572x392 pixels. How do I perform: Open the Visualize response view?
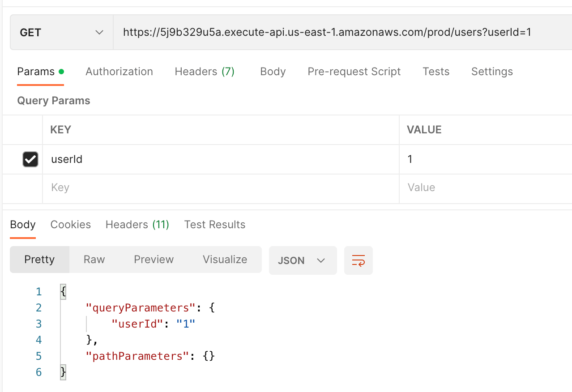[x=225, y=260]
